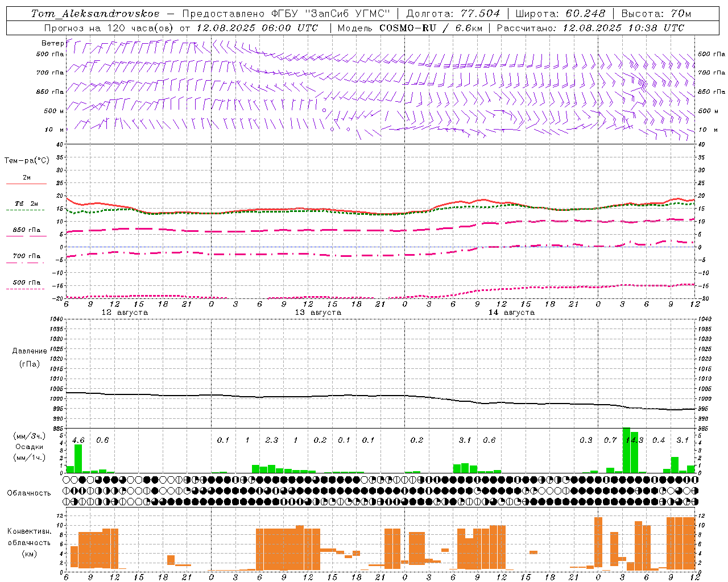Select calculation time Рассчитано: 12.08.2025 10:38 UTC
The width and height of the screenshot is (728, 582).
coord(591,28)
